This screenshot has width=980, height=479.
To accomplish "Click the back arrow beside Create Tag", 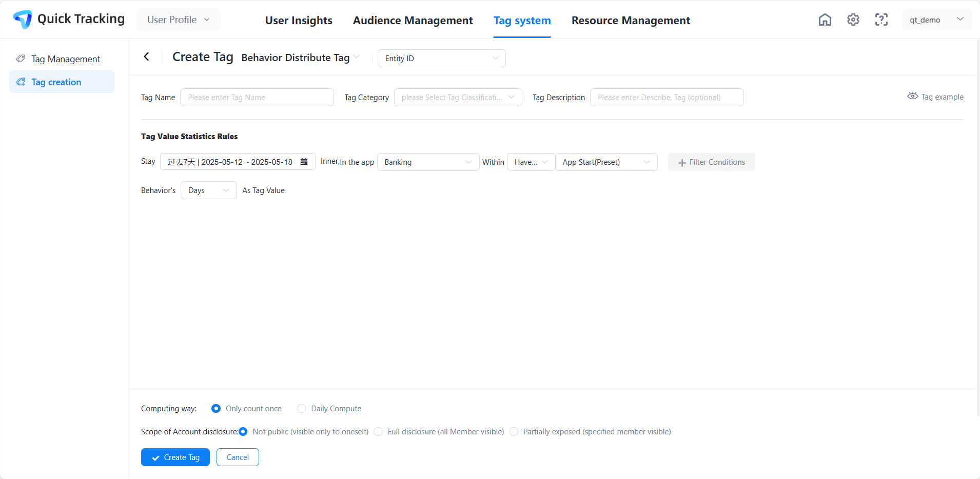I will [147, 56].
